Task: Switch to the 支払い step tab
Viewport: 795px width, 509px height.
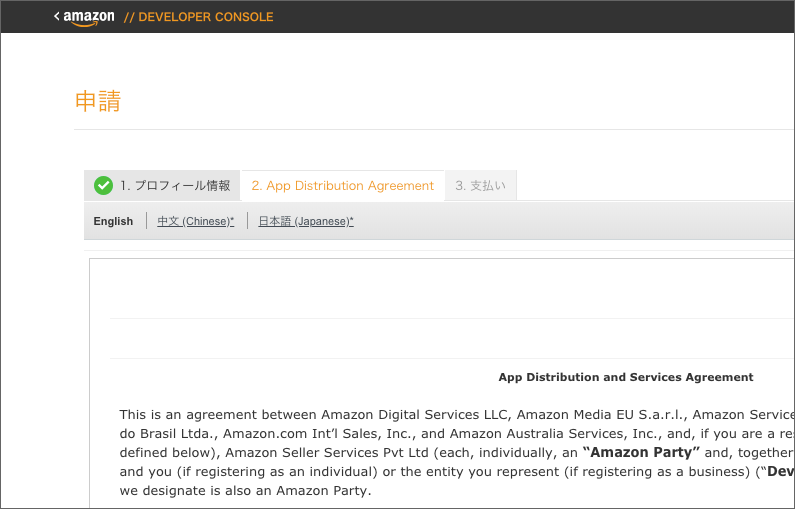Action: pyautogui.click(x=480, y=185)
